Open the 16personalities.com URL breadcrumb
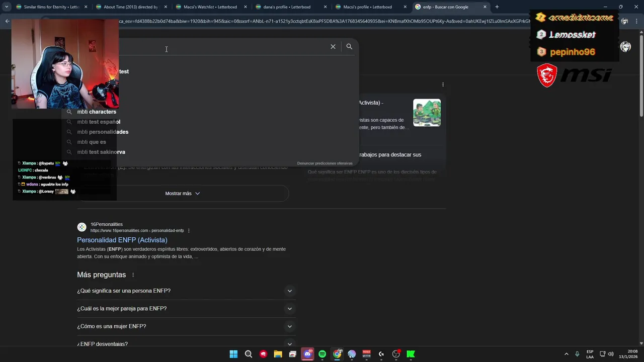This screenshot has height=362, width=644. [x=137, y=231]
